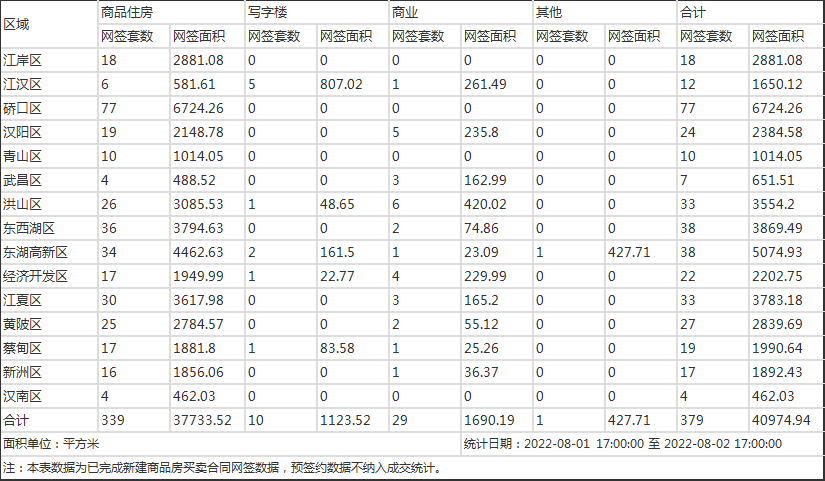Select the 洪山区 row label
Viewport: 825px width, 481px height.
[22, 204]
